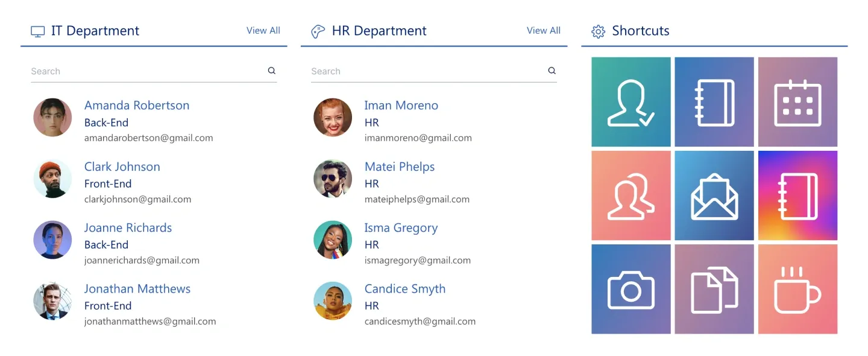The image size is (868, 356).
Task: Open Iman Moreno's profile name
Action: coord(401,105)
